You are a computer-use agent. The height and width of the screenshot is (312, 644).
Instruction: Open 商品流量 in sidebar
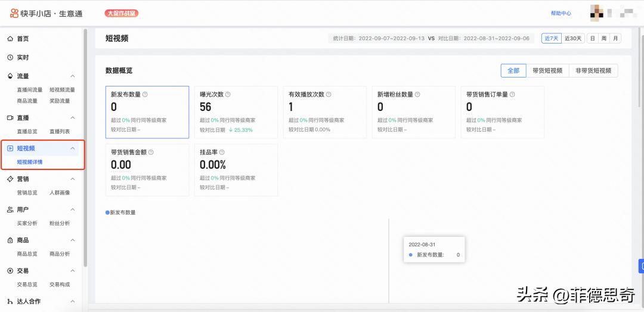click(x=27, y=101)
